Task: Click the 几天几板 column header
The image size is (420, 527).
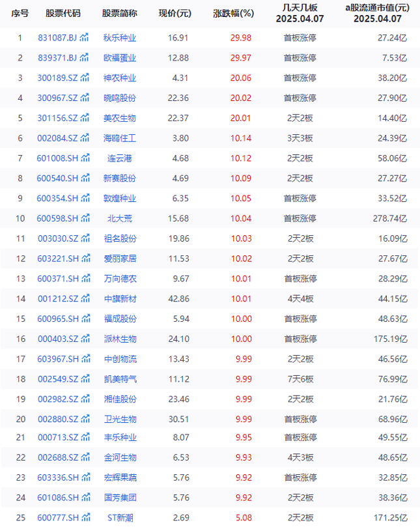Action: pyautogui.click(x=300, y=8)
